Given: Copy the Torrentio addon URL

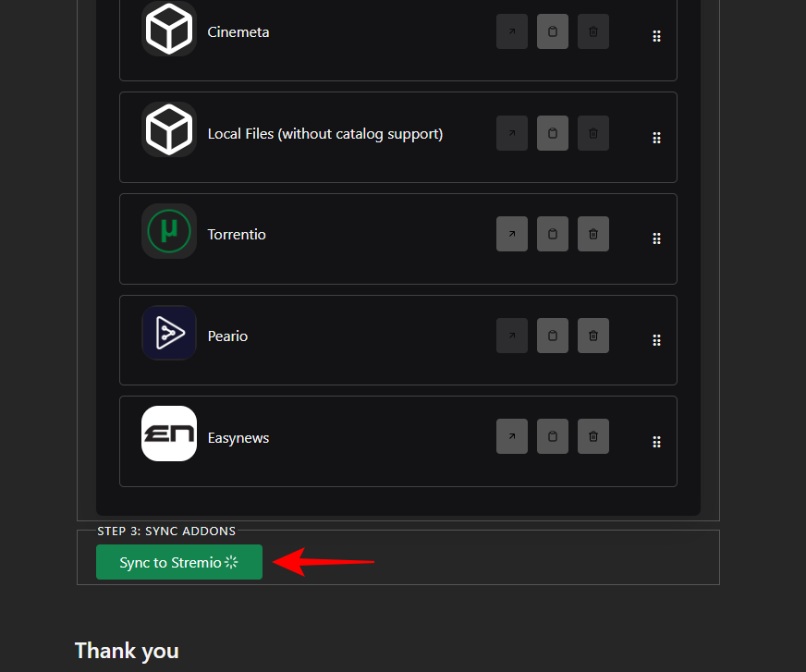Looking at the screenshot, I should 553,235.
